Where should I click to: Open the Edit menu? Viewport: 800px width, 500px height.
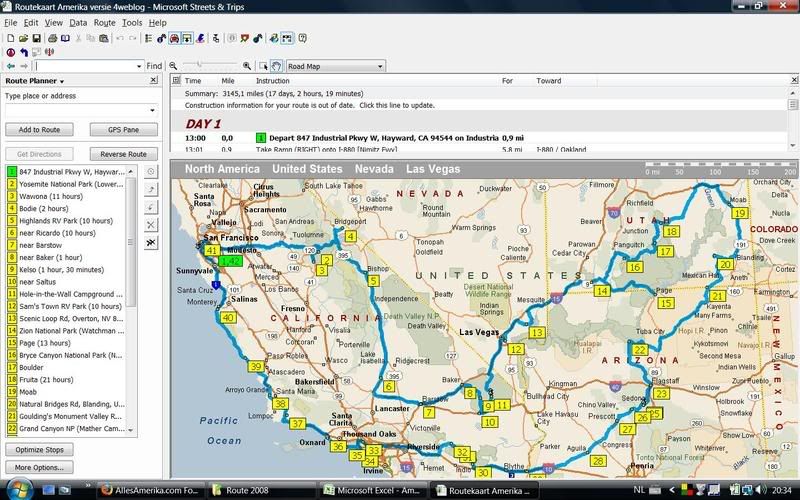click(x=31, y=23)
